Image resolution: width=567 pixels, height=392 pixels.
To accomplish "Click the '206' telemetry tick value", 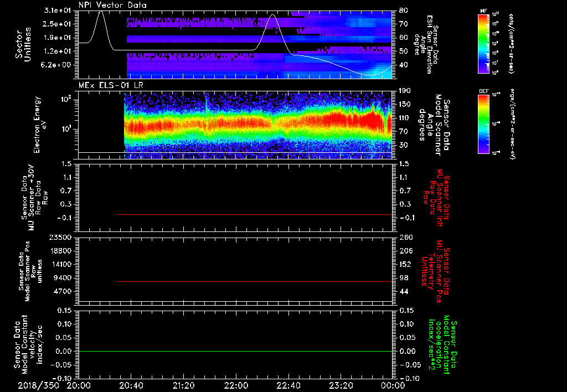I will (406, 251).
